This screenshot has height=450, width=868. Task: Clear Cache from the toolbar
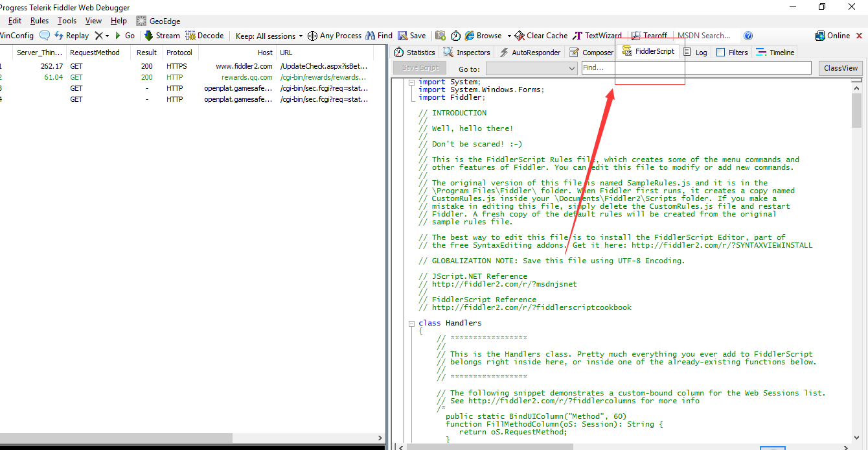541,36
